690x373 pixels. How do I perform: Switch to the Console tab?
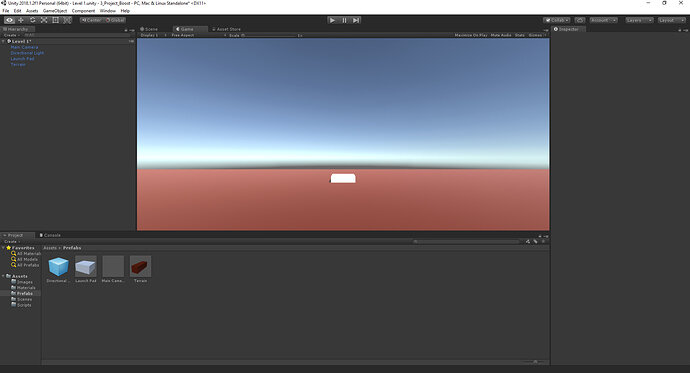click(x=50, y=235)
